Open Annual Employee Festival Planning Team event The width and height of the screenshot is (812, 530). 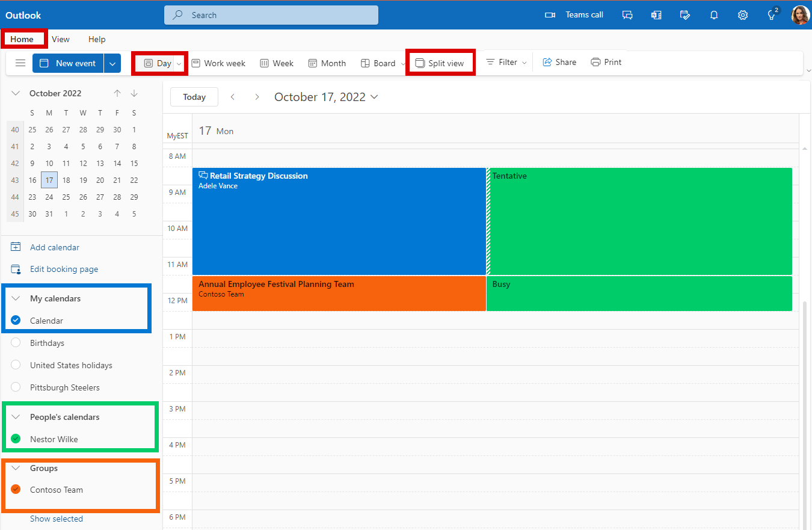point(339,294)
